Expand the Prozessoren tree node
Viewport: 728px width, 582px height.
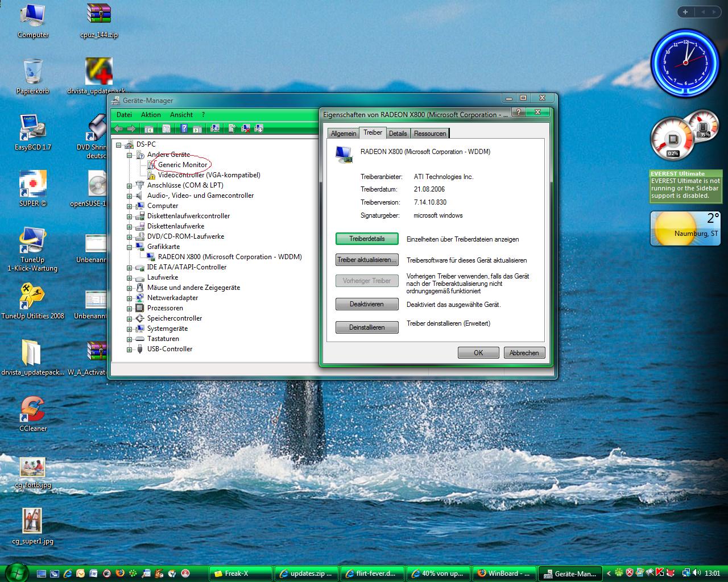point(129,308)
